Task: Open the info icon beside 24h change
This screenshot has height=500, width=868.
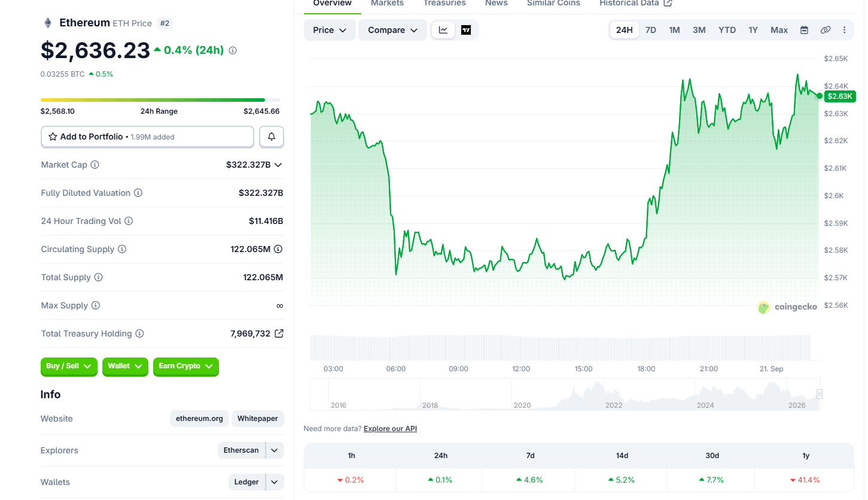Action: 233,50
